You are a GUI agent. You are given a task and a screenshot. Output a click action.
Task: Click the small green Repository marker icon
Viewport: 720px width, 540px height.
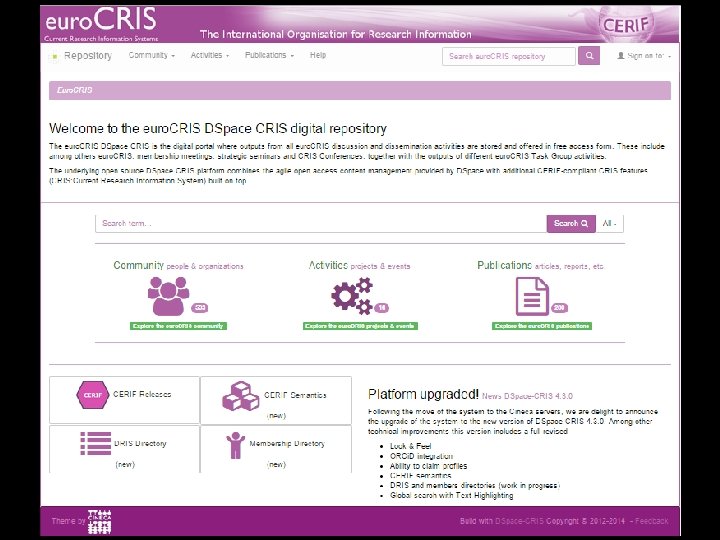pos(55,56)
